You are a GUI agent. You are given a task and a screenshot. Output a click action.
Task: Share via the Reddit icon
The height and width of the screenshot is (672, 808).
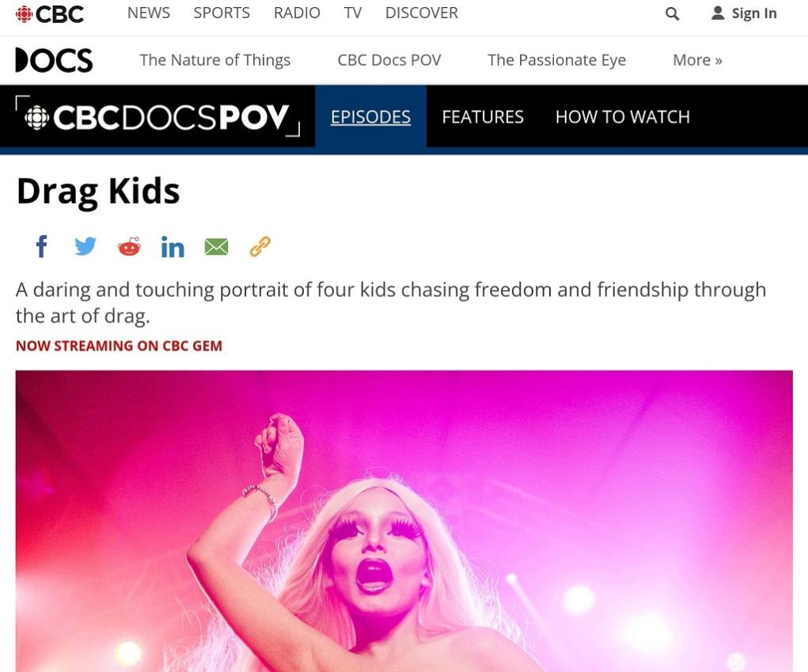pos(129,246)
